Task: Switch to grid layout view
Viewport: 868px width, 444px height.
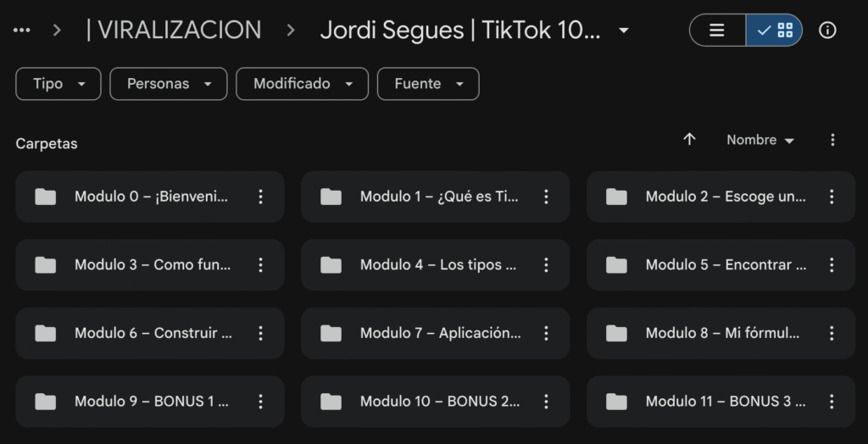Action: coord(775,31)
